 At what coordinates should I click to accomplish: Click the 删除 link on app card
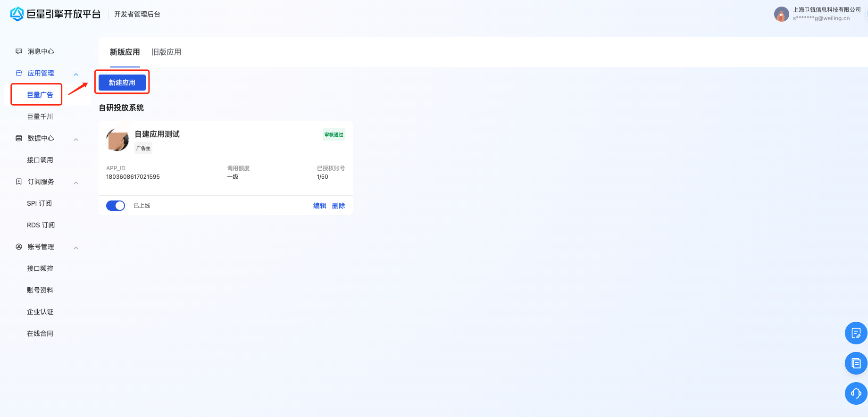coord(339,206)
